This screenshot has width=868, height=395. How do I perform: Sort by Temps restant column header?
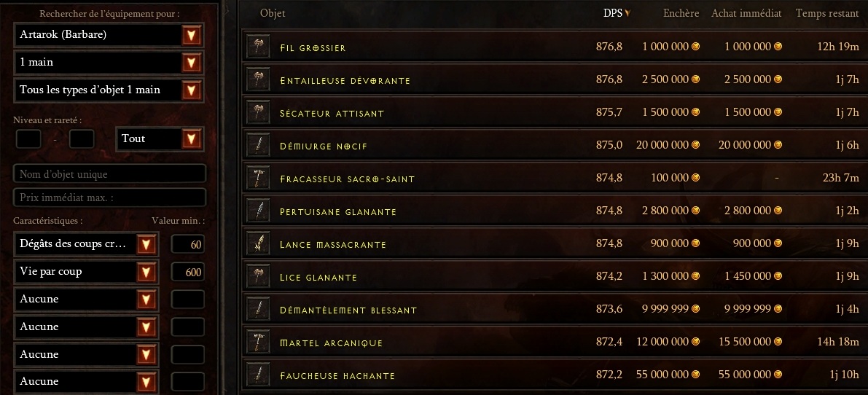pyautogui.click(x=827, y=13)
